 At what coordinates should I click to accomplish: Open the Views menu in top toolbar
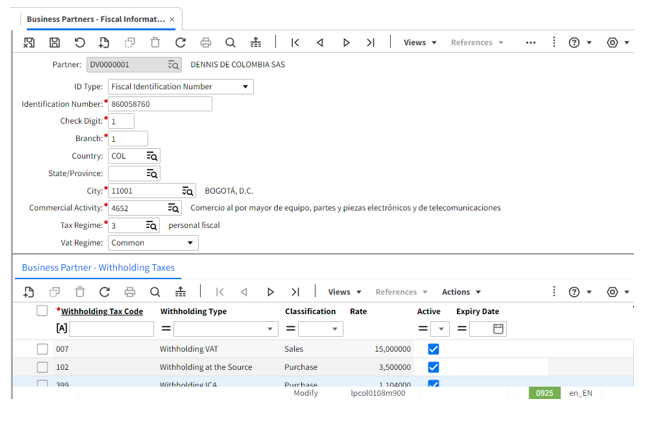click(x=419, y=43)
